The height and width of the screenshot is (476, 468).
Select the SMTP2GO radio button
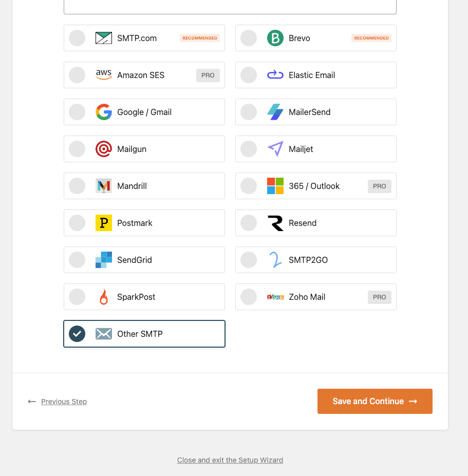click(249, 260)
